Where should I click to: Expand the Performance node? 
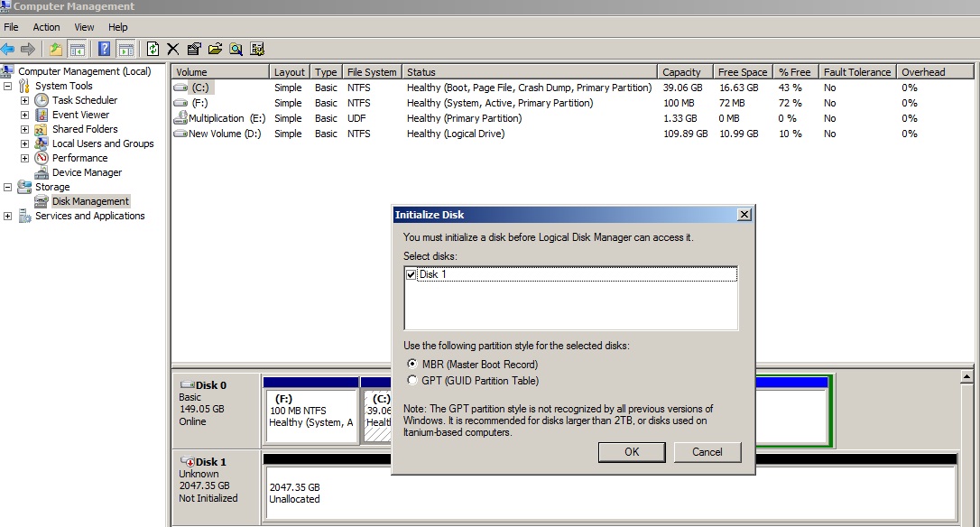pos(24,158)
